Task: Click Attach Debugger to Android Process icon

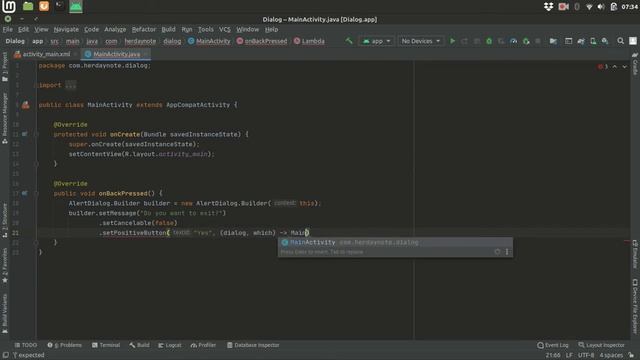Action: (526, 41)
